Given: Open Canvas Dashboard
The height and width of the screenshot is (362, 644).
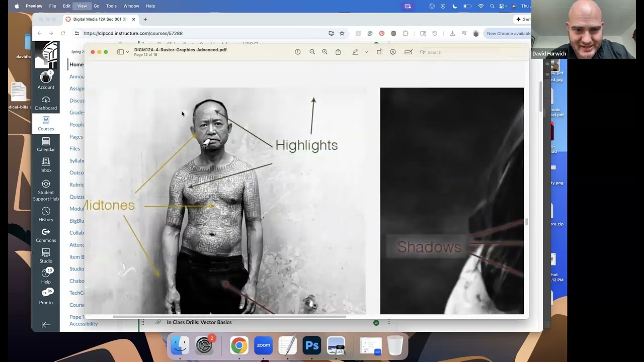Looking at the screenshot, I should click(x=46, y=103).
